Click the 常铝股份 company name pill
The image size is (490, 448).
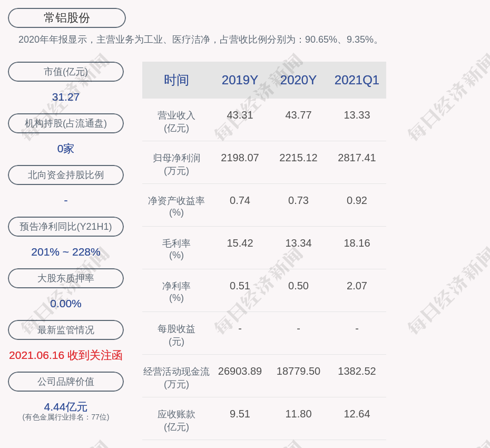(x=67, y=18)
